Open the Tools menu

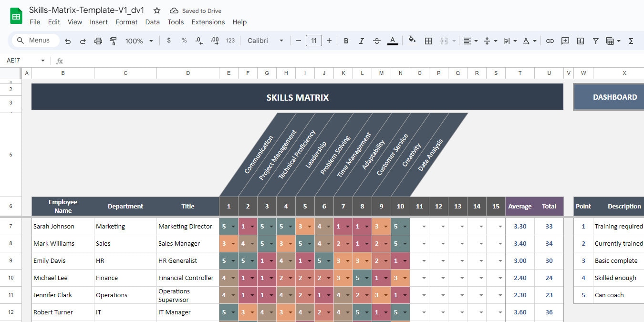point(176,22)
